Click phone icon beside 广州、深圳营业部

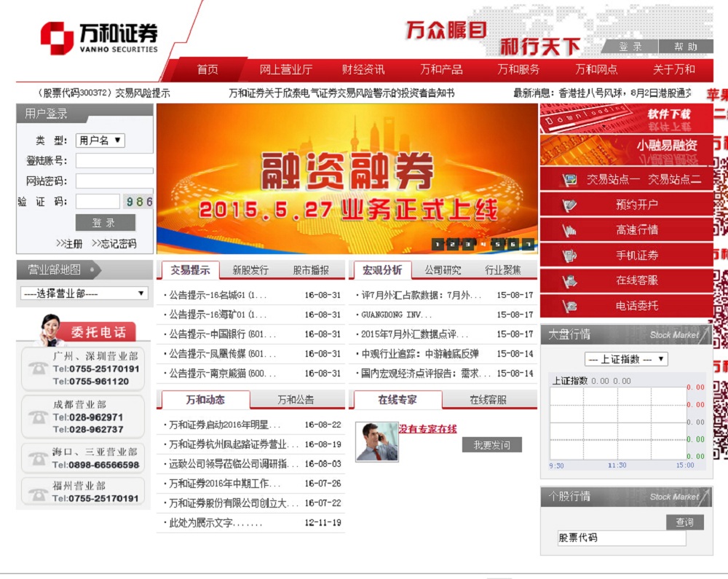click(38, 369)
